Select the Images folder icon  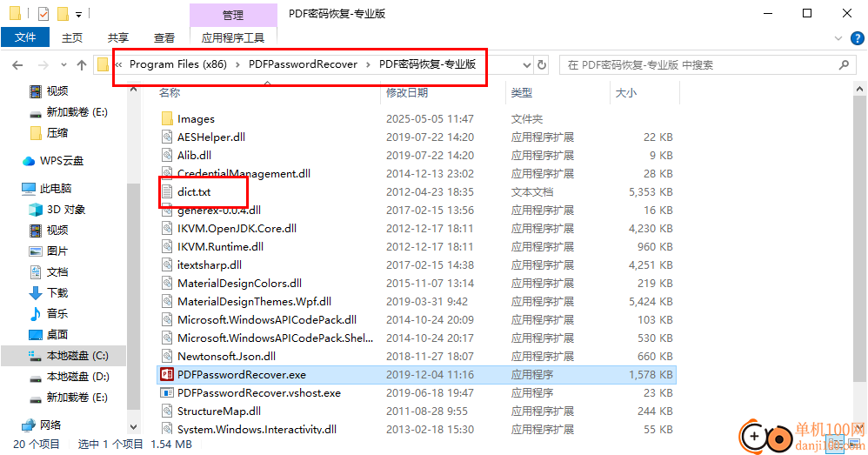[167, 118]
